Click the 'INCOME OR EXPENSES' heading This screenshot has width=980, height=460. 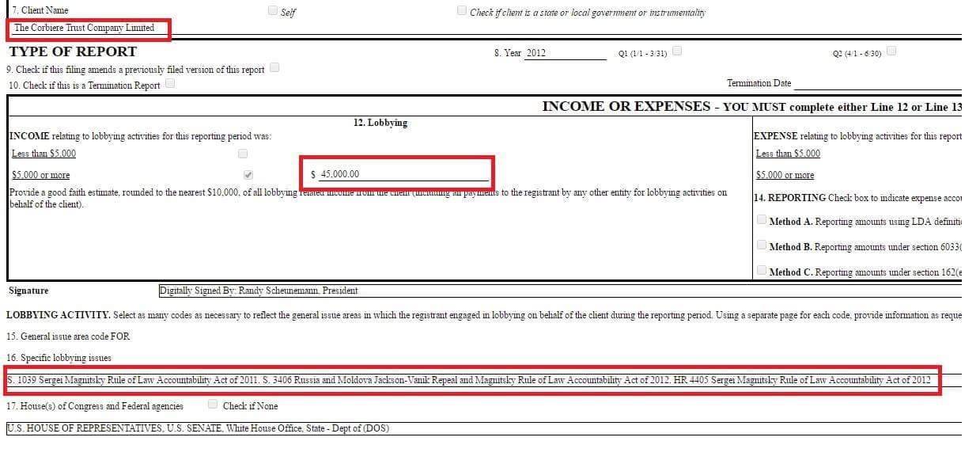(x=626, y=106)
